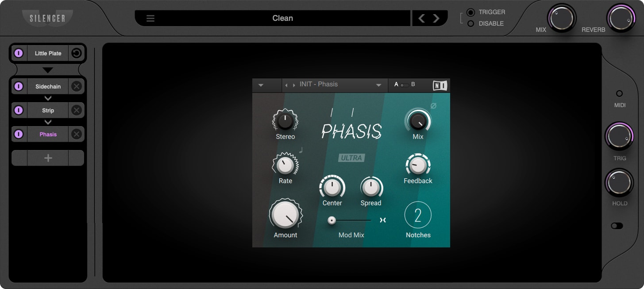Switch to the Sidechain module
Screen dimensions: 644x289
point(47,86)
